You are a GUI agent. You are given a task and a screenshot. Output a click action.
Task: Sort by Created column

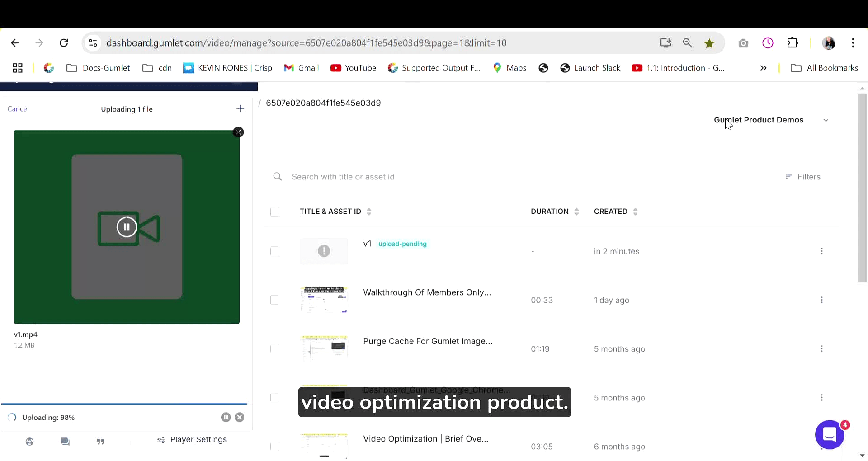tap(616, 212)
